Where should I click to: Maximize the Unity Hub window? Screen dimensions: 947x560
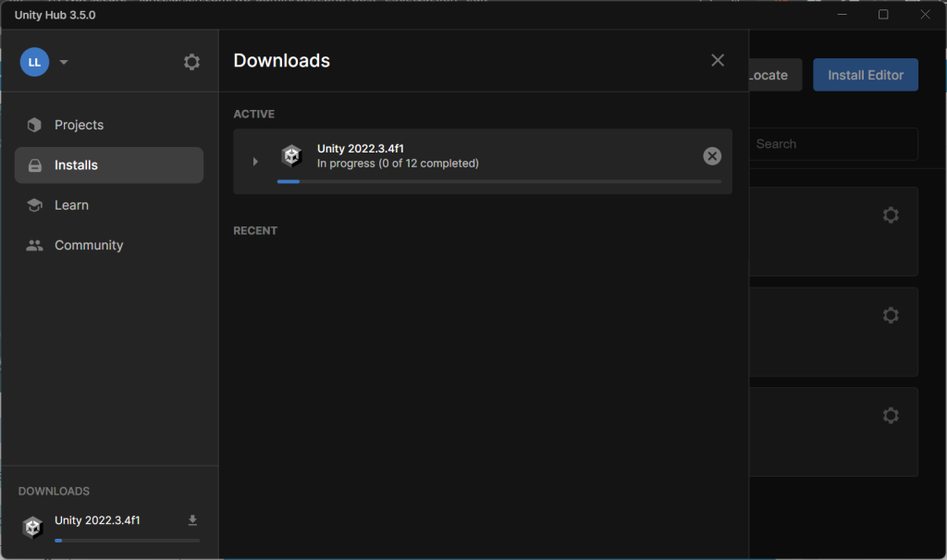[x=883, y=15]
